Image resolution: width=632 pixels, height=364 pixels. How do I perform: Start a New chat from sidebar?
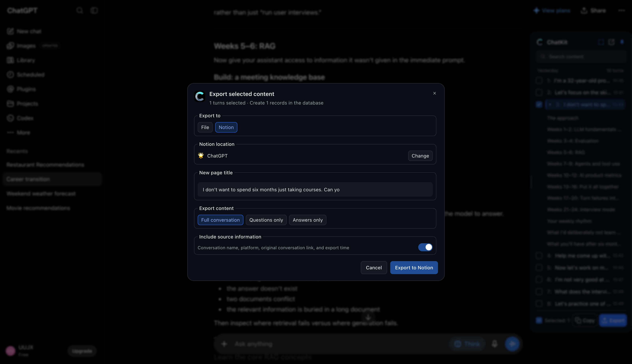tap(25, 31)
